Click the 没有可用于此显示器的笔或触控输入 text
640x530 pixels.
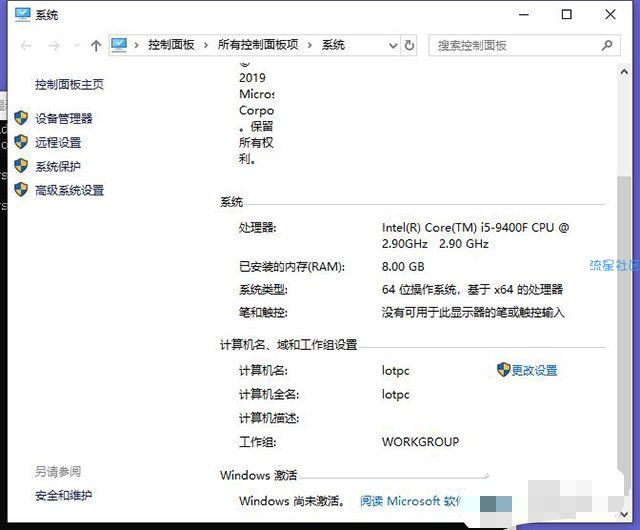click(473, 313)
